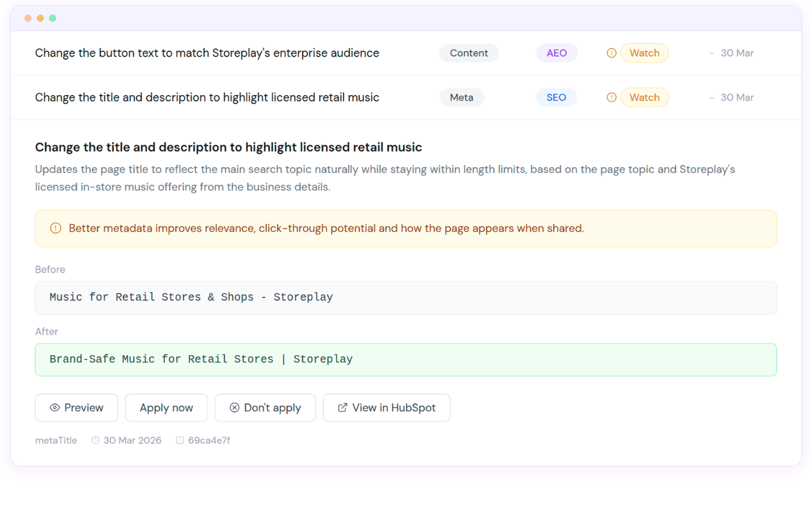Collapse the 'Change the title and description' row

point(406,98)
